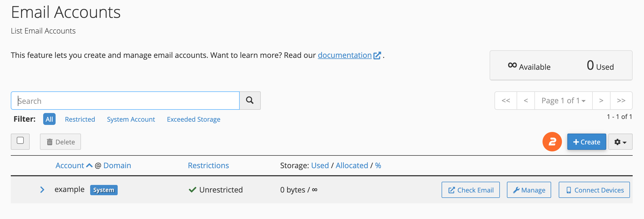Expand the example account row
Viewport: 644px width, 219px height.
click(x=42, y=190)
